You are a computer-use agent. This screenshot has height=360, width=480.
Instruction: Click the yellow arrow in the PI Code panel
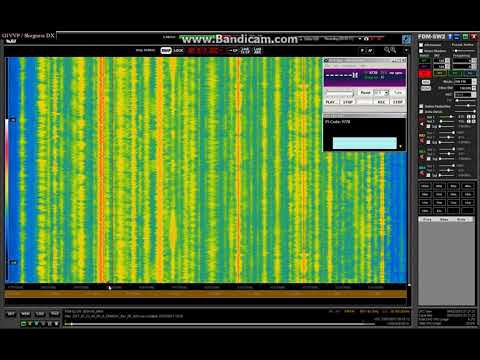pyautogui.click(x=400, y=146)
